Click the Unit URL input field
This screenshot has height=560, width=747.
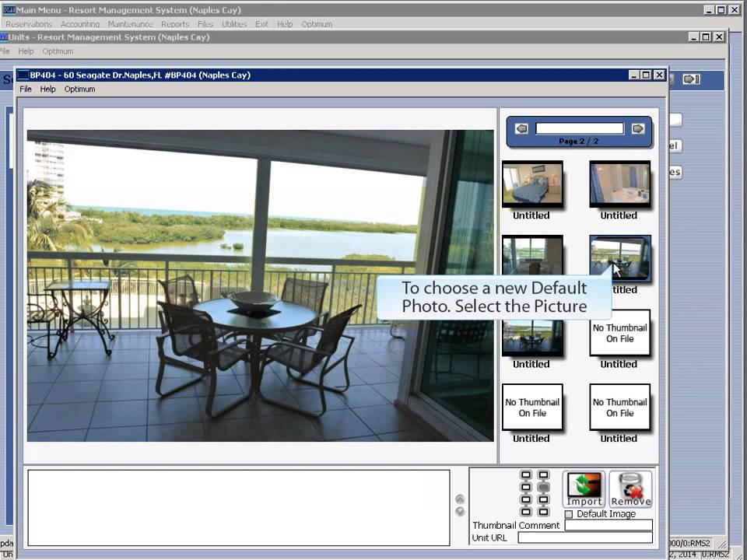585,537
